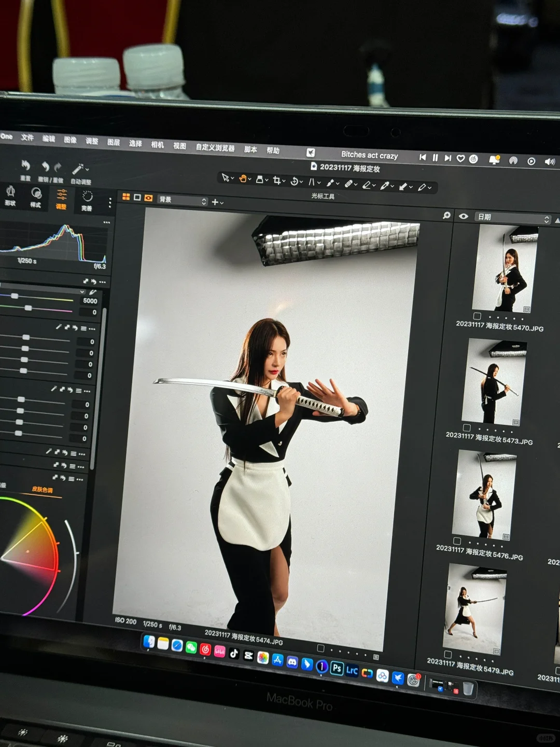
Task: Open the 文件 menu
Action: pyautogui.click(x=27, y=137)
